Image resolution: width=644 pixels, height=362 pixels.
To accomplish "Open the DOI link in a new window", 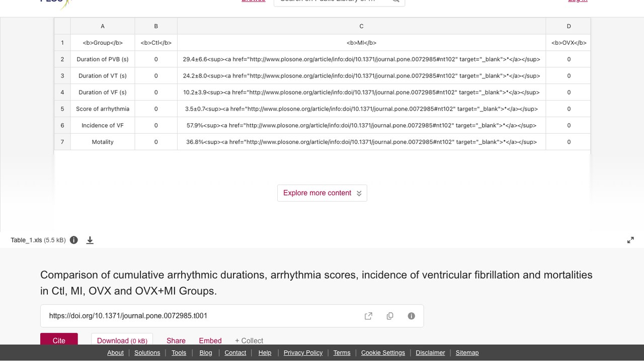I will (x=368, y=316).
